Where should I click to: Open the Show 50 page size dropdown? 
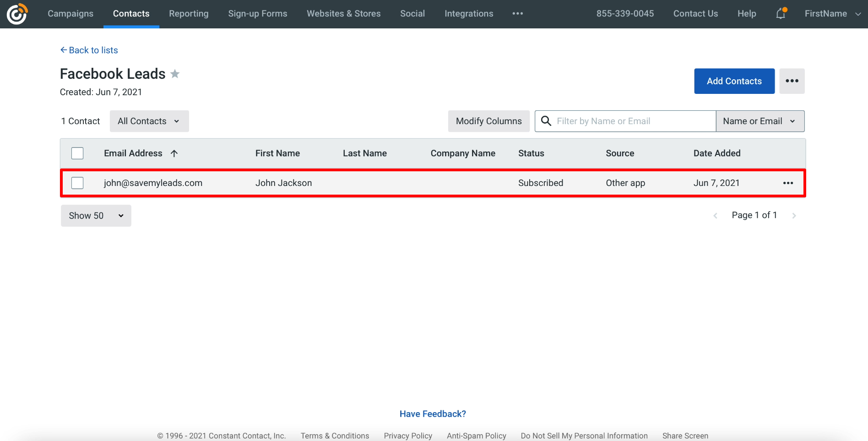[x=96, y=216]
